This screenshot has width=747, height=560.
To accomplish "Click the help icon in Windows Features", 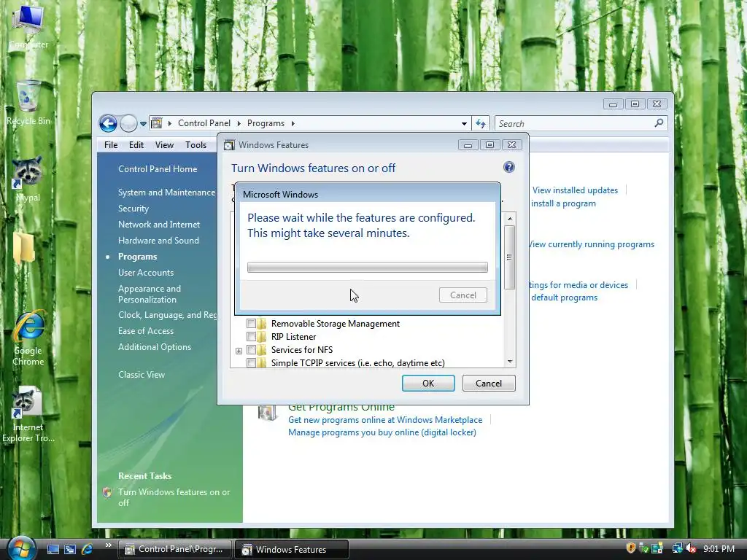I will (x=508, y=167).
